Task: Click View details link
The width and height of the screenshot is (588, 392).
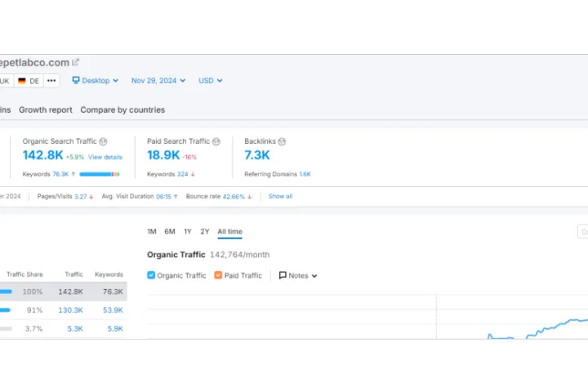Action: point(105,157)
